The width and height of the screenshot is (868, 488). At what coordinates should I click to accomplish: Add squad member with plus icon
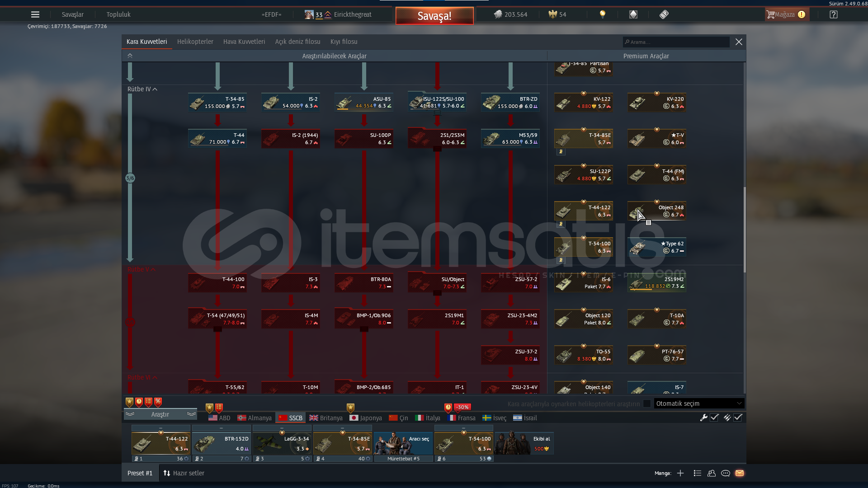click(680, 473)
